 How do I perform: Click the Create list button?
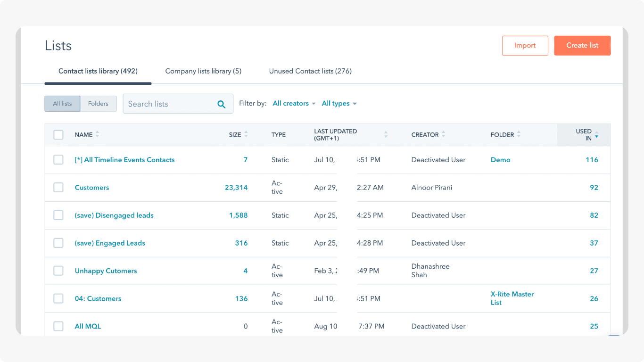(x=582, y=46)
